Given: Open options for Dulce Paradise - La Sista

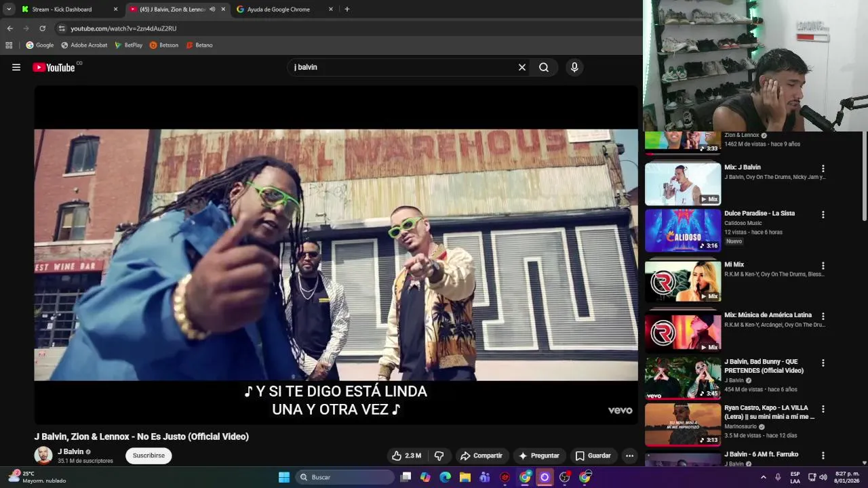Looking at the screenshot, I should (823, 214).
